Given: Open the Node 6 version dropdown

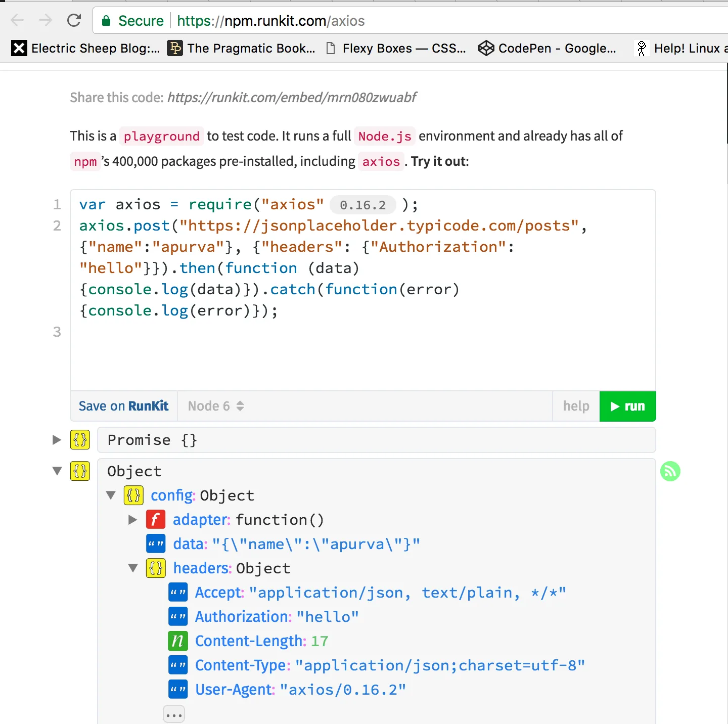Looking at the screenshot, I should pos(216,406).
